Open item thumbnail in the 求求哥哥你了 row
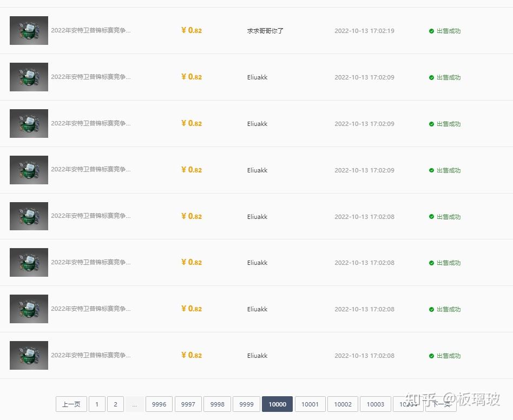513x420 pixels. click(29, 30)
